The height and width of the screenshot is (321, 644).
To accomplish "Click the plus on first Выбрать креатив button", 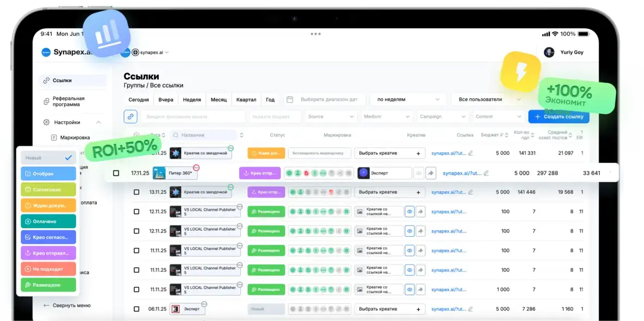I will pos(418,154).
